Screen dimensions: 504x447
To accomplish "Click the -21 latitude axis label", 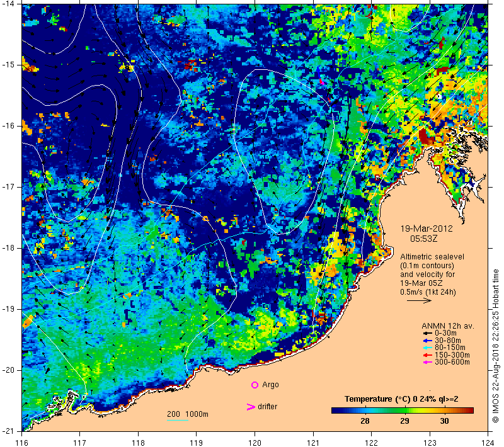I will click(8, 431).
